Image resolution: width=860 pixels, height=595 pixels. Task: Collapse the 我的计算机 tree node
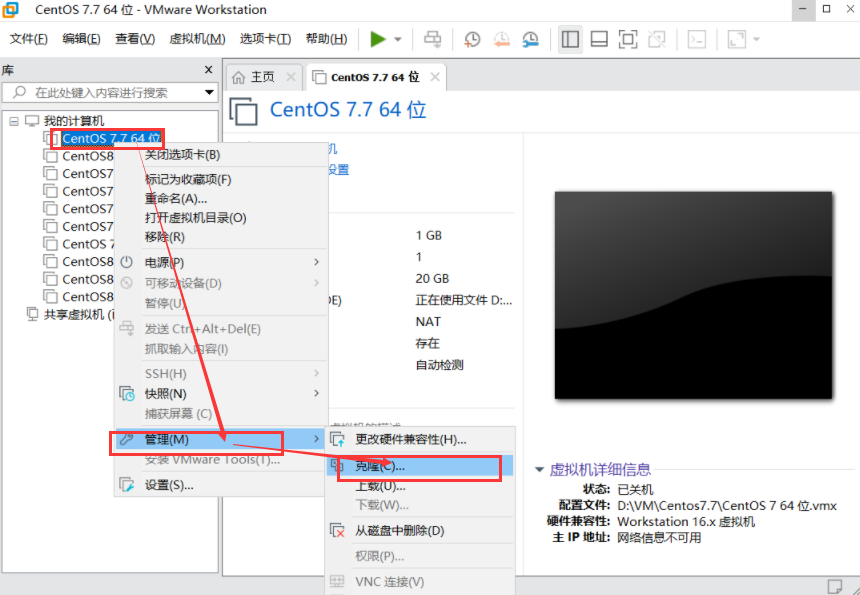[14, 121]
